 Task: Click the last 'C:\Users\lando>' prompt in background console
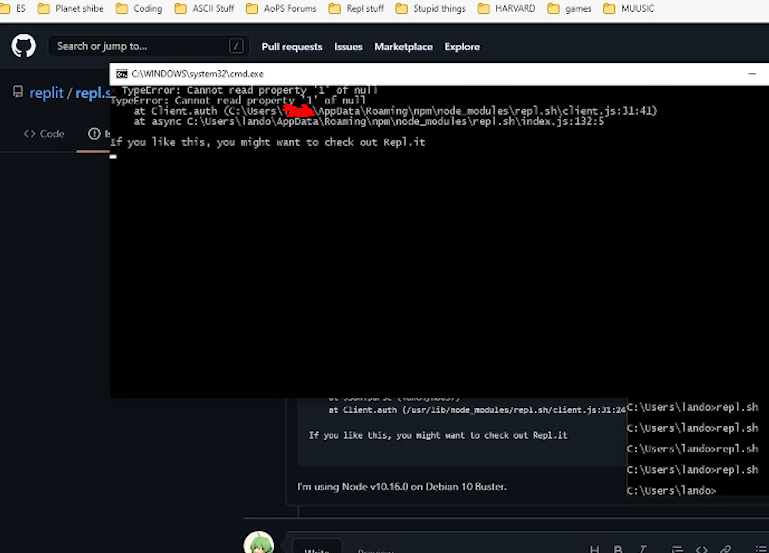[671, 490]
